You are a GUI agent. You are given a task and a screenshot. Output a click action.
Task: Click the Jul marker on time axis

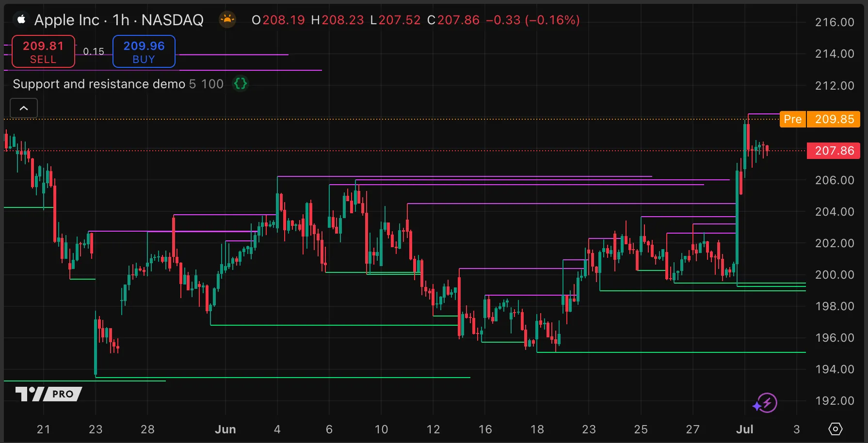pos(744,429)
